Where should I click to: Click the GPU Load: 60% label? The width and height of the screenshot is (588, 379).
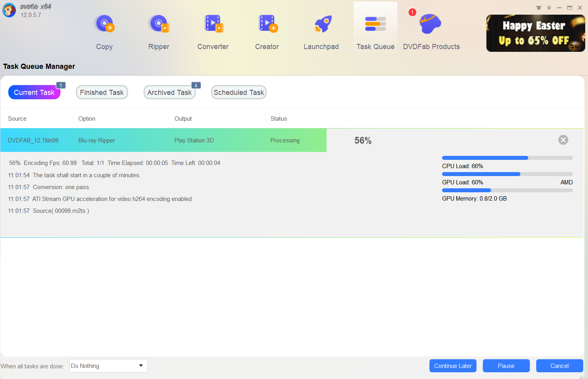coord(463,182)
